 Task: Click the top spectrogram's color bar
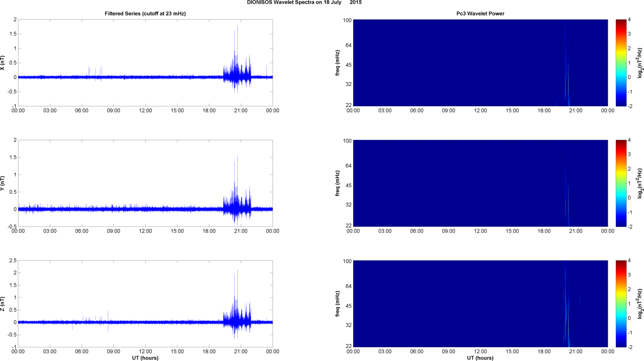(620, 63)
